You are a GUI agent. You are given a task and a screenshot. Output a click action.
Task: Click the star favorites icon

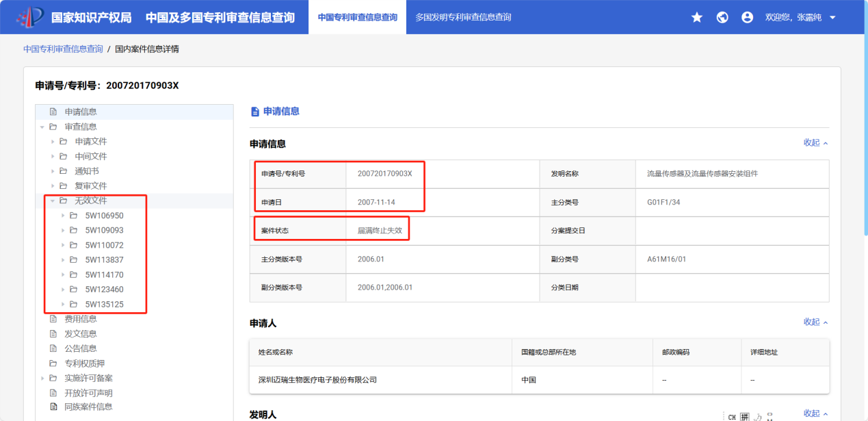(697, 17)
